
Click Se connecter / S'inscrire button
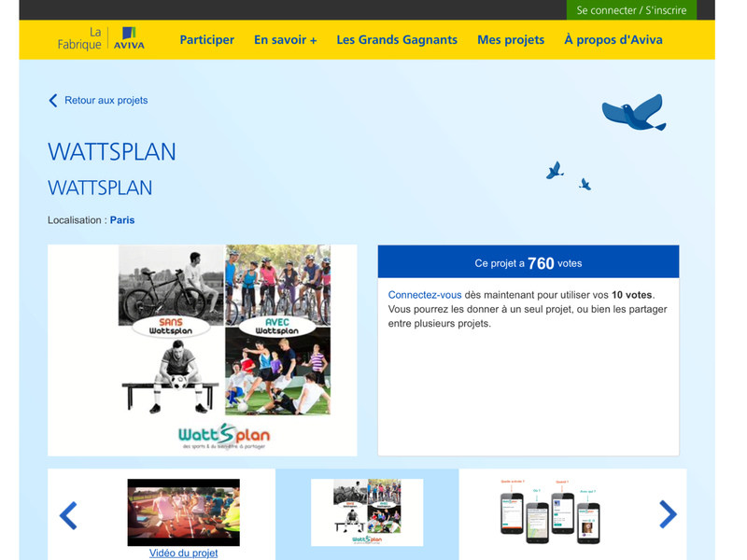(631, 10)
